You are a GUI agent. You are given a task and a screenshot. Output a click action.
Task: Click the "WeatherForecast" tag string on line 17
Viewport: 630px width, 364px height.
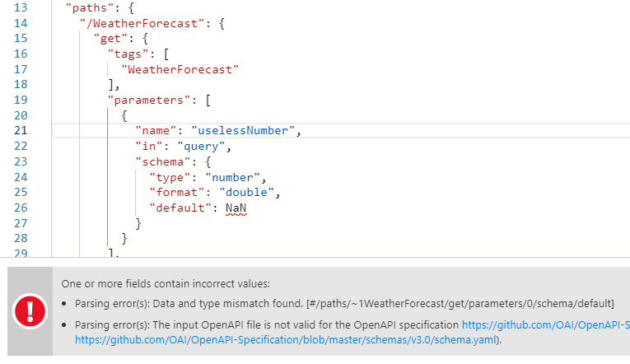tap(180, 69)
